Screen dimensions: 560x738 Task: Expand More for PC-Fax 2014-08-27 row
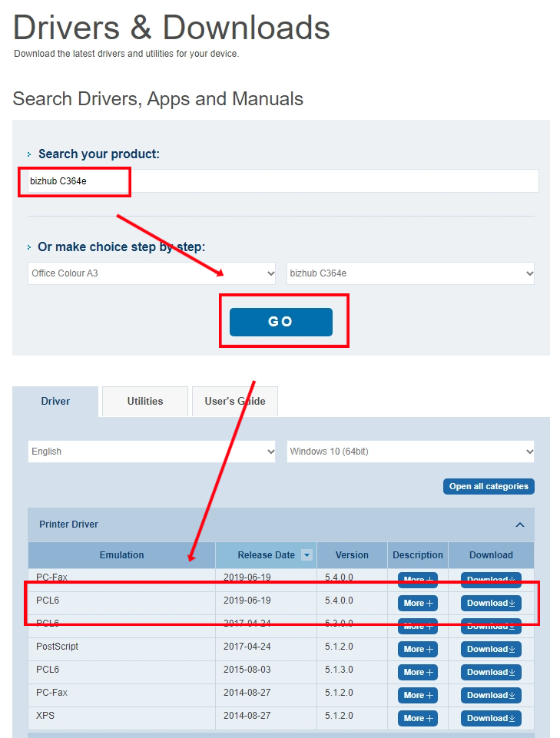click(x=418, y=695)
